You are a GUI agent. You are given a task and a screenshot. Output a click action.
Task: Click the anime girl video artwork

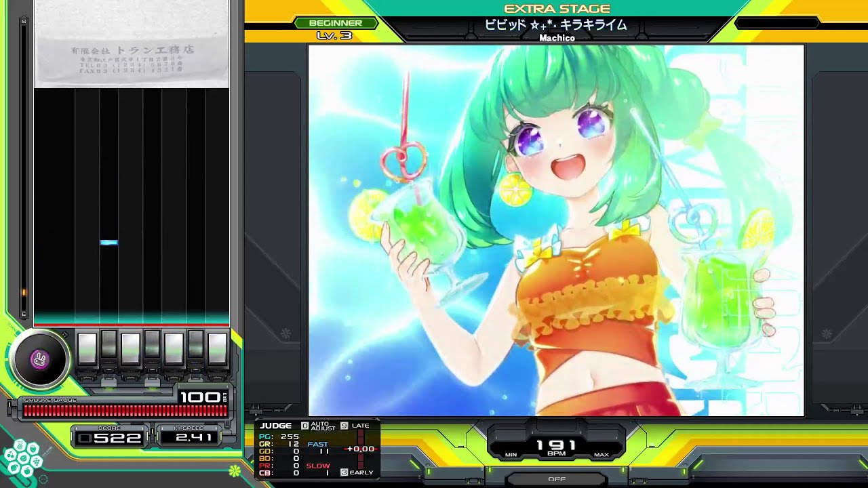click(x=556, y=230)
